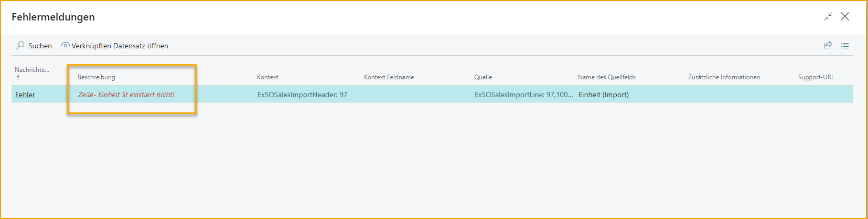Image resolution: width=868 pixels, height=219 pixels.
Task: Close the Fehlermeldungen dialog
Action: tap(845, 16)
